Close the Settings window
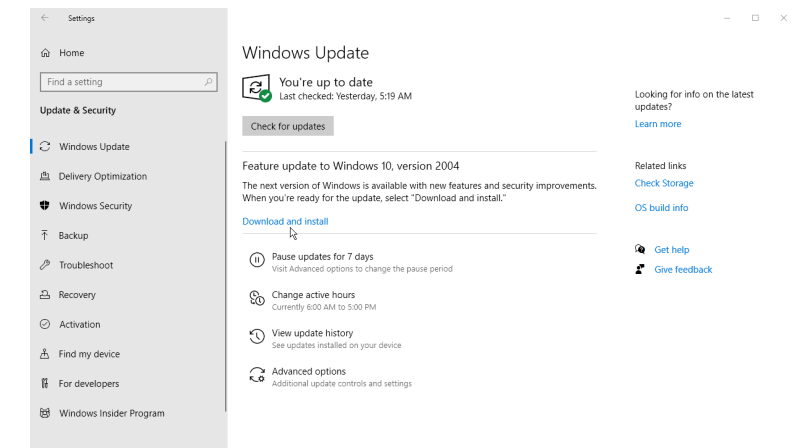Screen dimensions: 794x448 783,18
